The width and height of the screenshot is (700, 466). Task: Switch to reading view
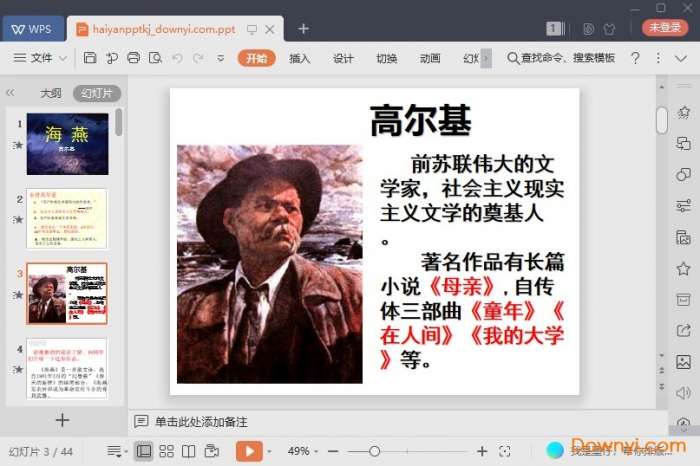pyautogui.click(x=188, y=451)
